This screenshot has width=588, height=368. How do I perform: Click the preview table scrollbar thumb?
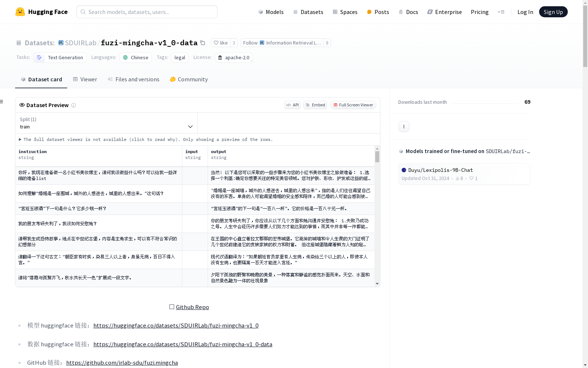pos(377,157)
